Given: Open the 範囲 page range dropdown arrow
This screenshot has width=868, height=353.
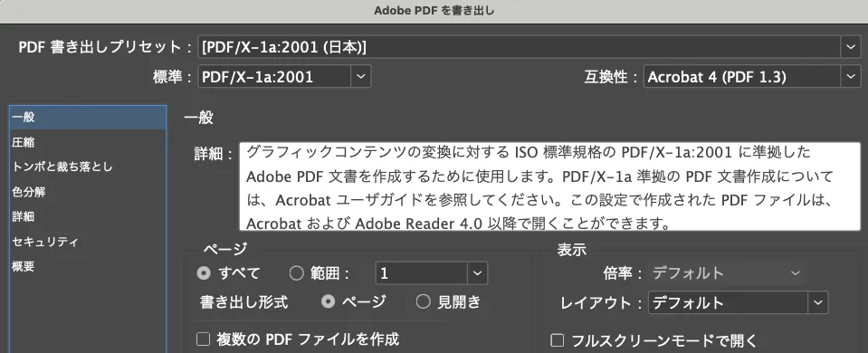Looking at the screenshot, I should point(477,272).
